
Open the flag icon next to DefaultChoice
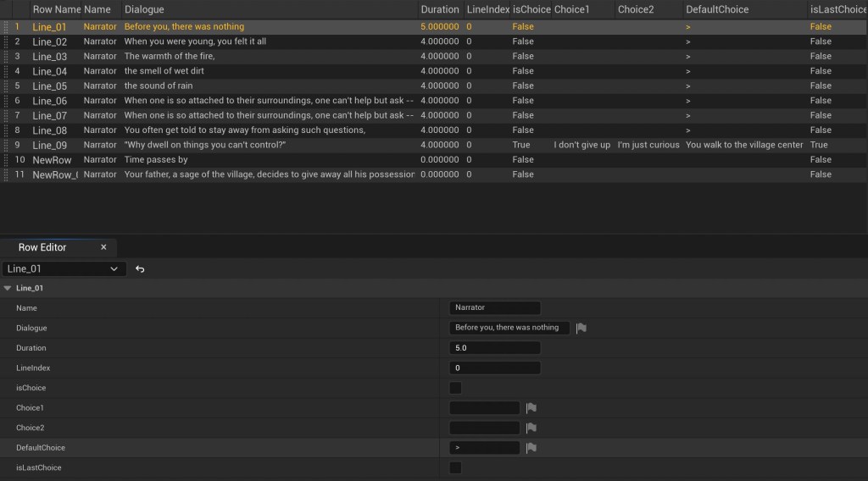pos(531,448)
